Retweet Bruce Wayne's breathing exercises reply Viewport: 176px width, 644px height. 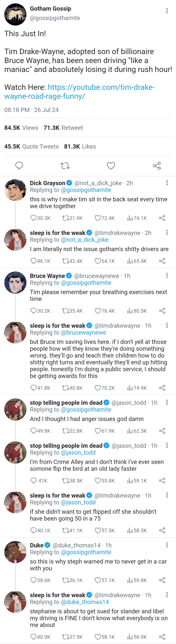(x=65, y=311)
